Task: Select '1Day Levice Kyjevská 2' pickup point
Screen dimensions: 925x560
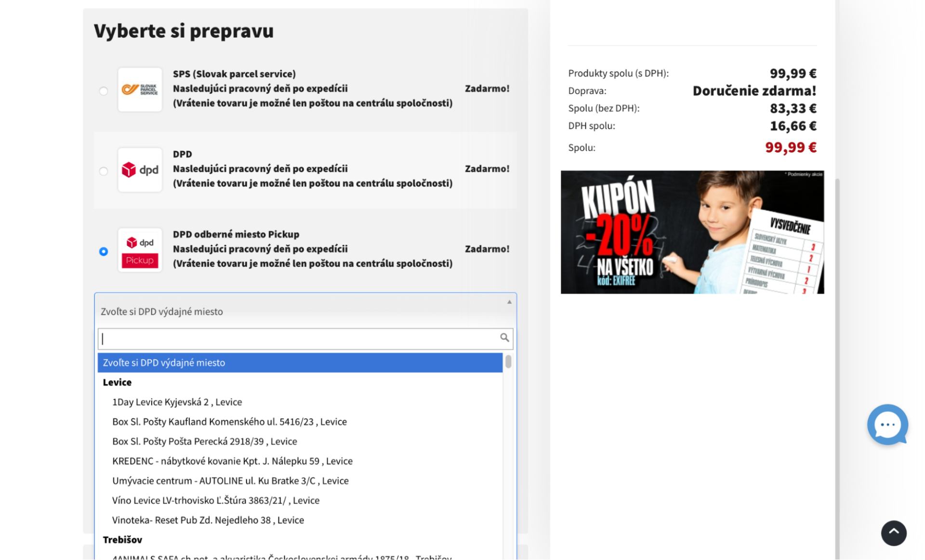Action: coord(177,402)
